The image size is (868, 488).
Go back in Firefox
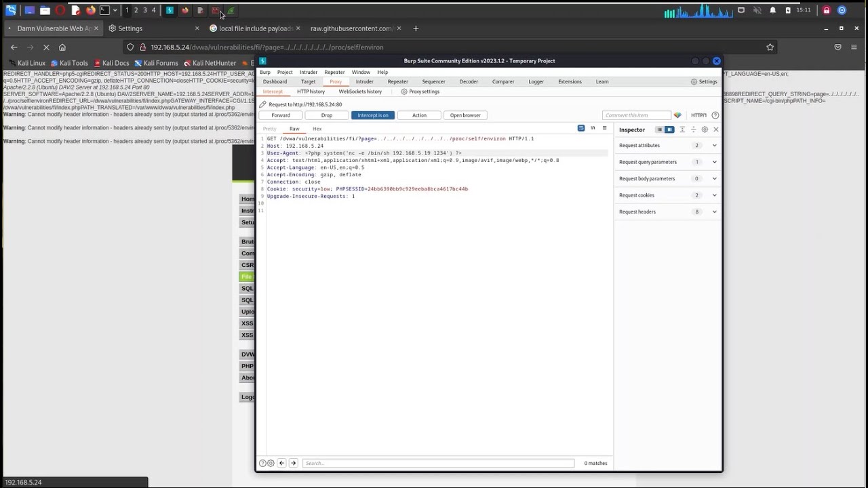(x=14, y=47)
